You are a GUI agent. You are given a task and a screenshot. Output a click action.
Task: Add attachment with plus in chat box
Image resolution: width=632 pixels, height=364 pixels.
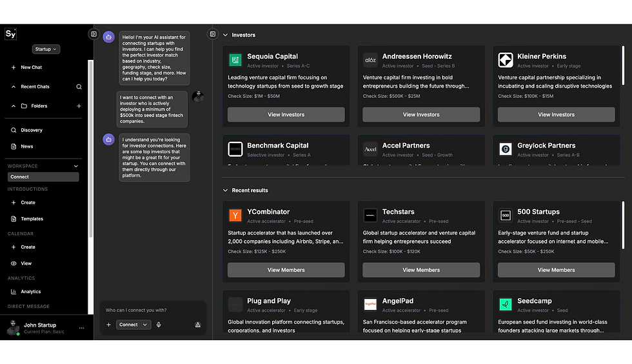(x=108, y=325)
